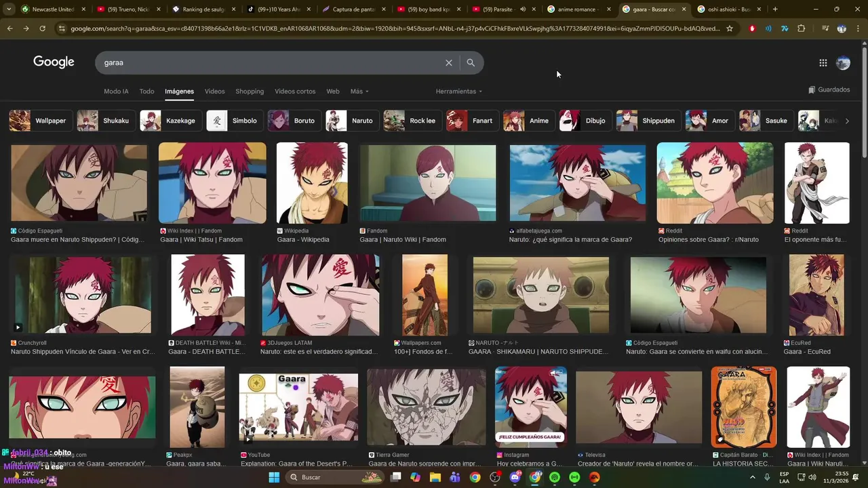Open the Windows Start menu
The image size is (868, 488).
pos(274,477)
